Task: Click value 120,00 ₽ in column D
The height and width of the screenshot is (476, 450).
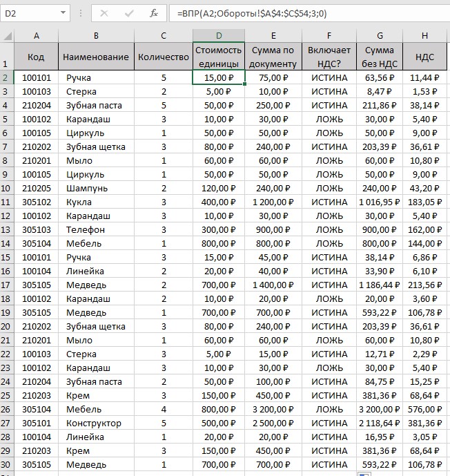Action: pos(219,189)
